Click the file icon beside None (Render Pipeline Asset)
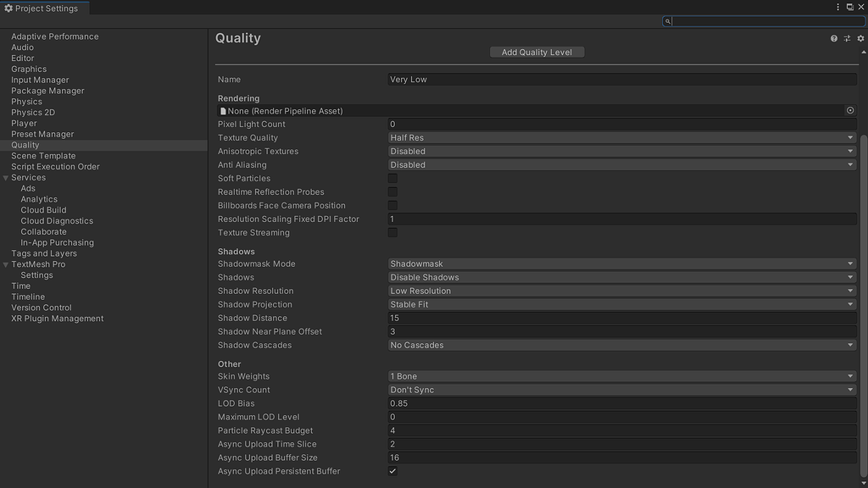868x488 pixels. pos(223,111)
